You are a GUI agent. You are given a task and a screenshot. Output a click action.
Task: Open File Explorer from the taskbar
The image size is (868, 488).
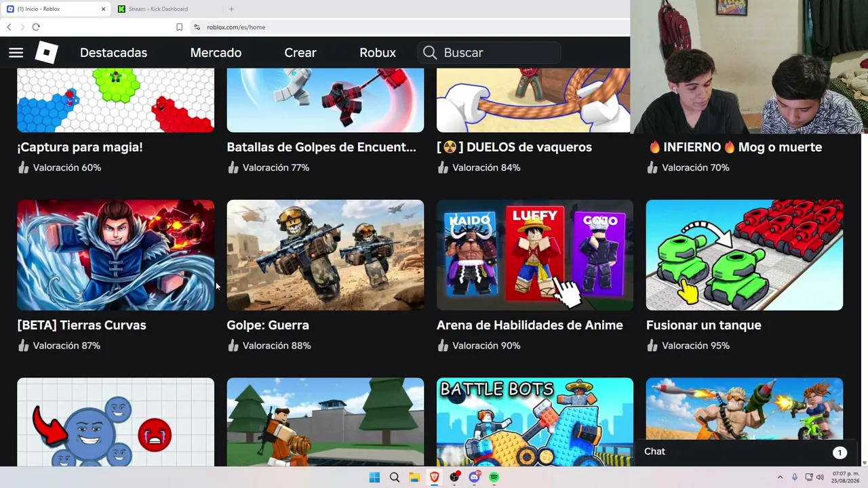pos(414,477)
